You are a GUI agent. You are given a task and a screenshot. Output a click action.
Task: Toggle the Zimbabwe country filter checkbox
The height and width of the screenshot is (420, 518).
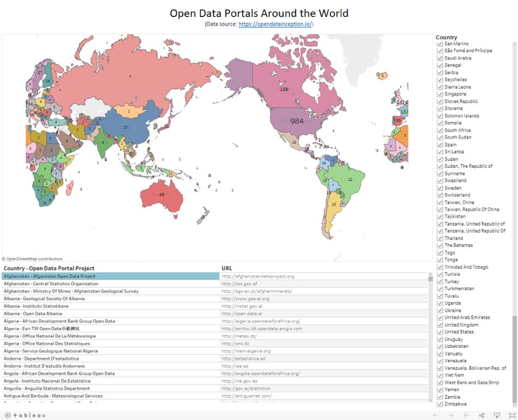click(440, 404)
